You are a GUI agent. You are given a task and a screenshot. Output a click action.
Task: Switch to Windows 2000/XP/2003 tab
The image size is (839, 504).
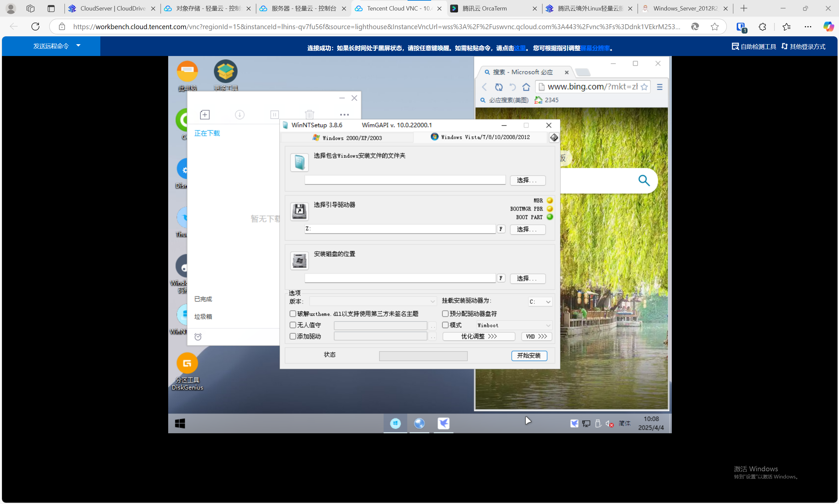(x=348, y=138)
